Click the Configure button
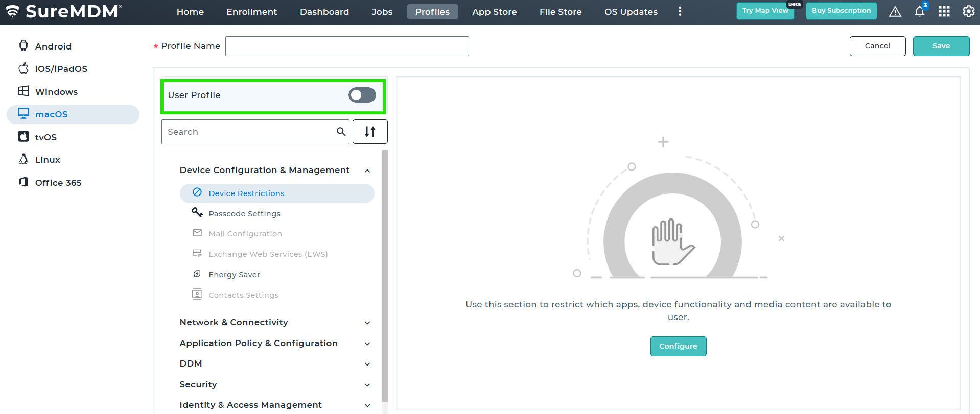 point(678,346)
